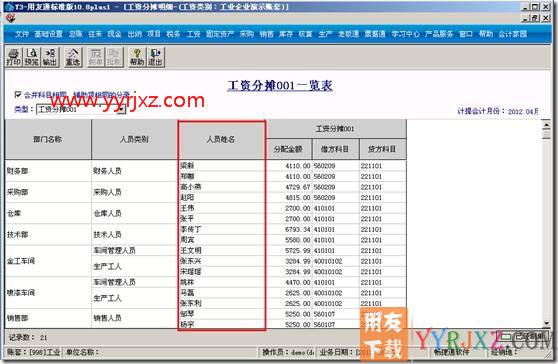Click the 人员姓名 column header

click(221, 139)
